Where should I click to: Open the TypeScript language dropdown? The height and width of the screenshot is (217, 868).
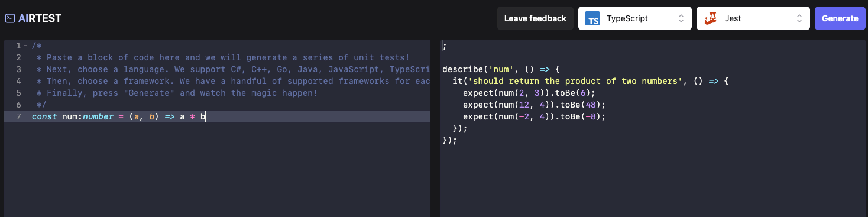(x=635, y=18)
